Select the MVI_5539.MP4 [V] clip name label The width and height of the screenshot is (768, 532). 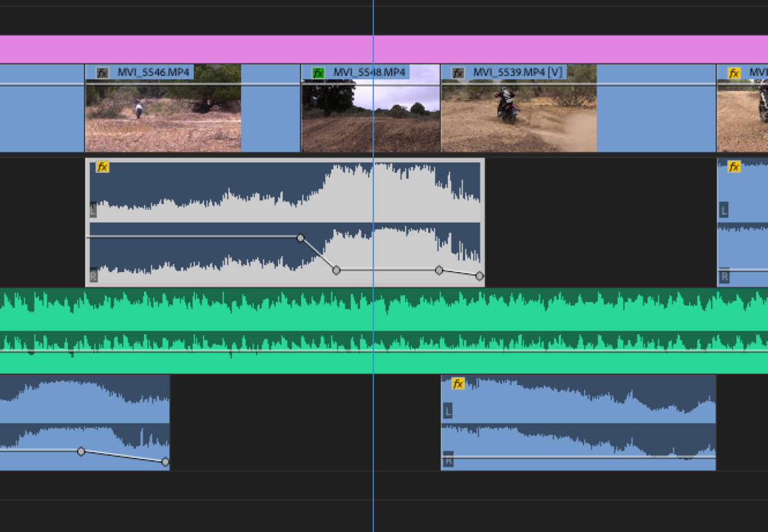tap(517, 72)
